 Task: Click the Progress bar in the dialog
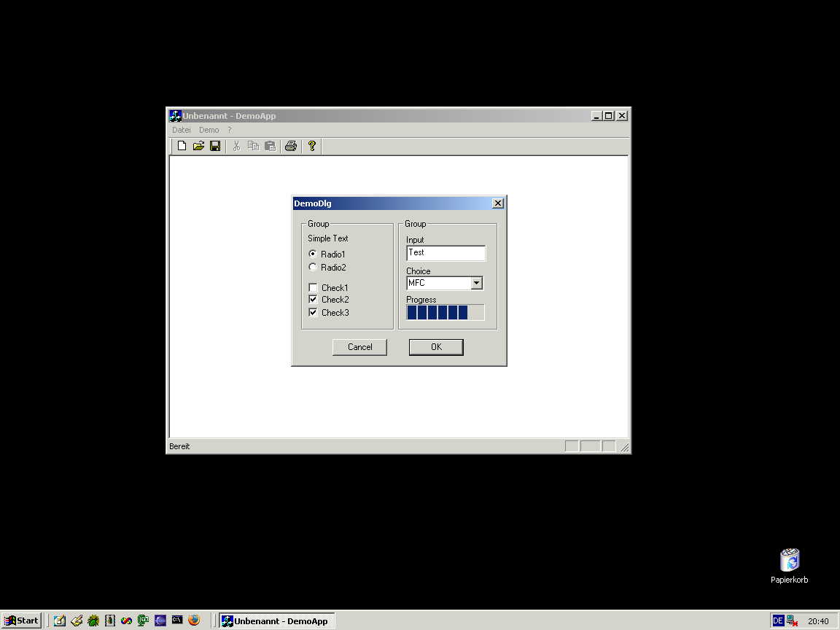pyautogui.click(x=445, y=313)
